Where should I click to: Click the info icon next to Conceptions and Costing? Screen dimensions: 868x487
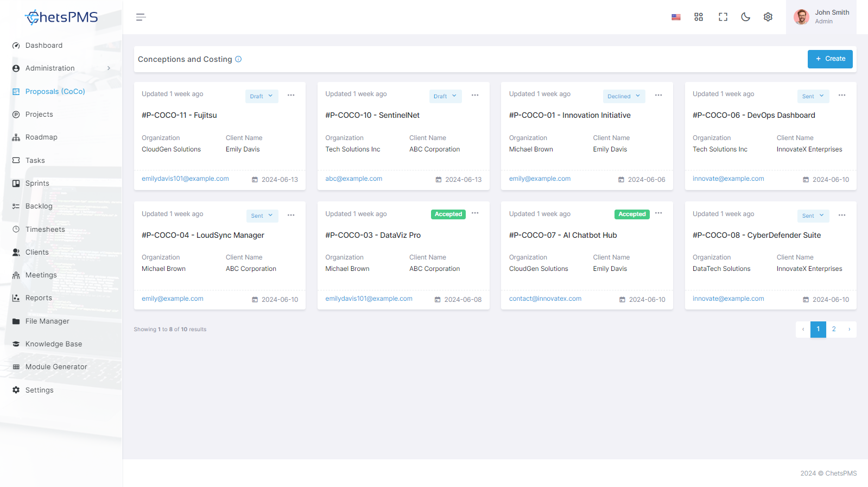tap(238, 59)
